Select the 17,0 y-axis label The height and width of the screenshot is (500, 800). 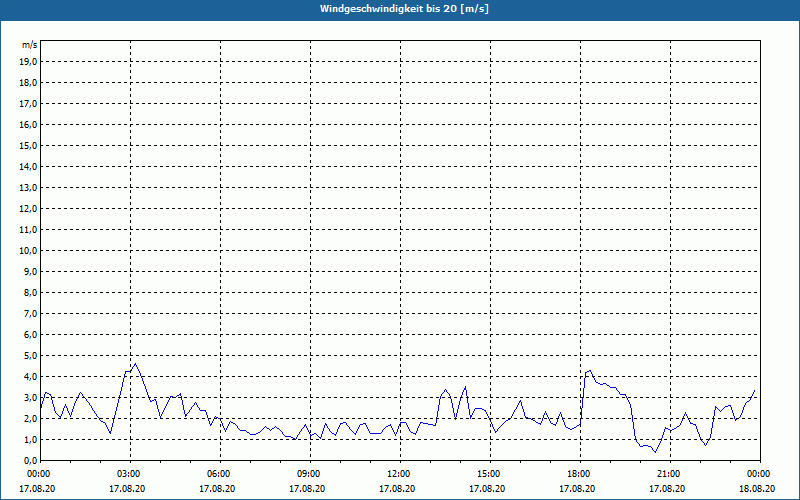click(29, 104)
